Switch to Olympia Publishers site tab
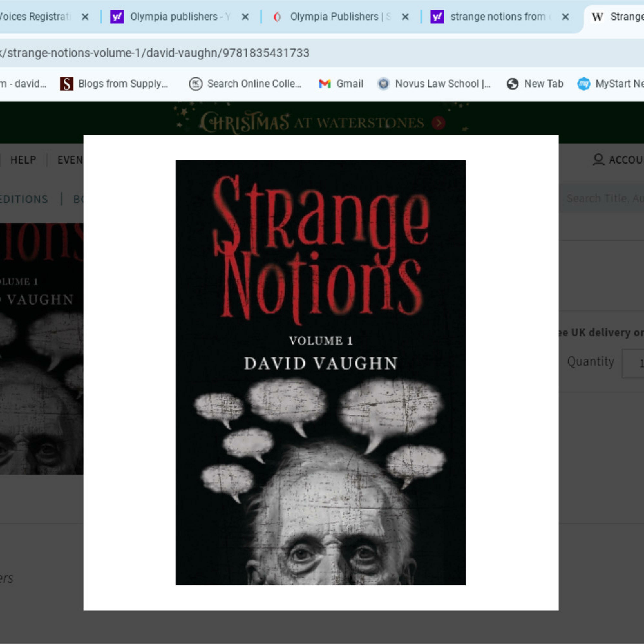The image size is (644, 644). (x=333, y=17)
